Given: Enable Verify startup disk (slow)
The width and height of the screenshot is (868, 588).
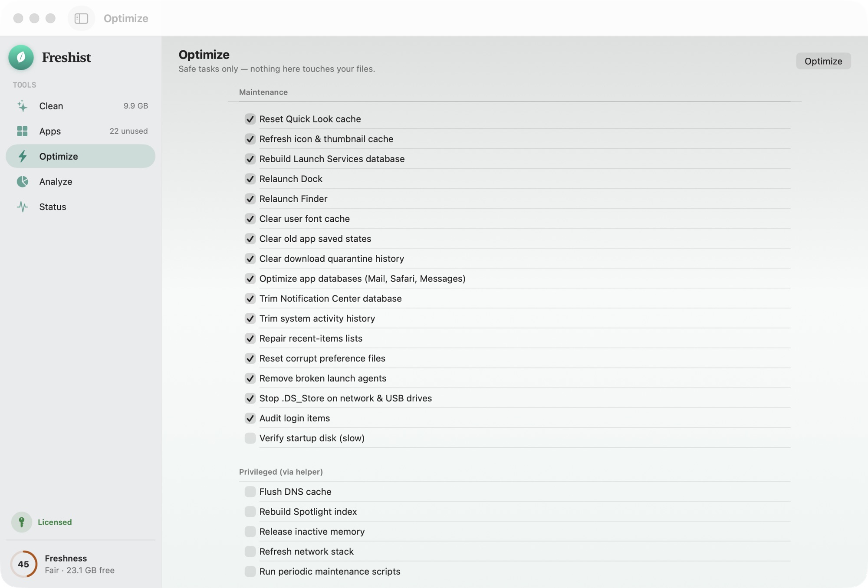Looking at the screenshot, I should (250, 438).
